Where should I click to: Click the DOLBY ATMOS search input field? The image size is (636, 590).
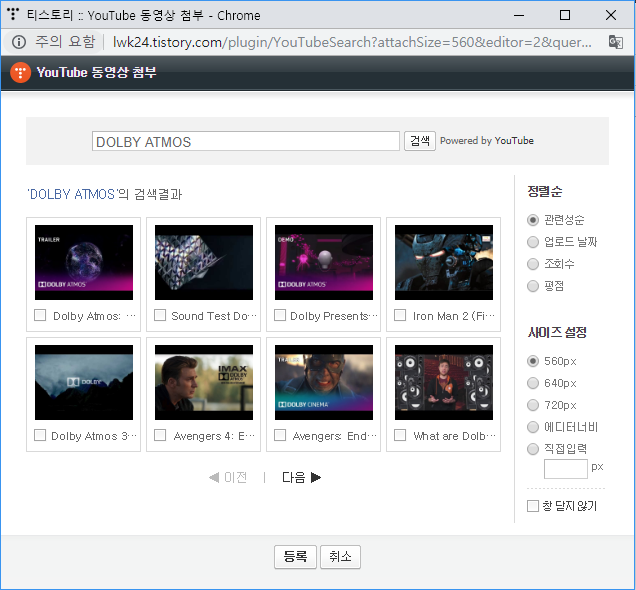coord(246,141)
